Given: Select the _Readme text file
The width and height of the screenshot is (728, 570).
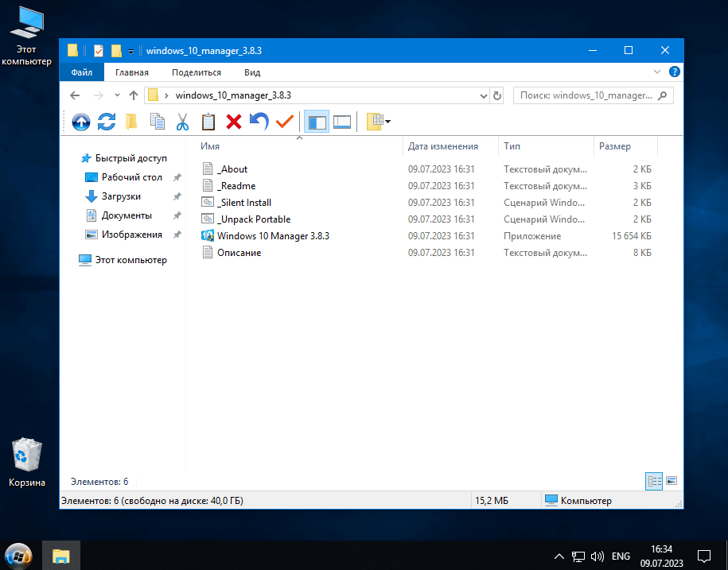Looking at the screenshot, I should [236, 186].
